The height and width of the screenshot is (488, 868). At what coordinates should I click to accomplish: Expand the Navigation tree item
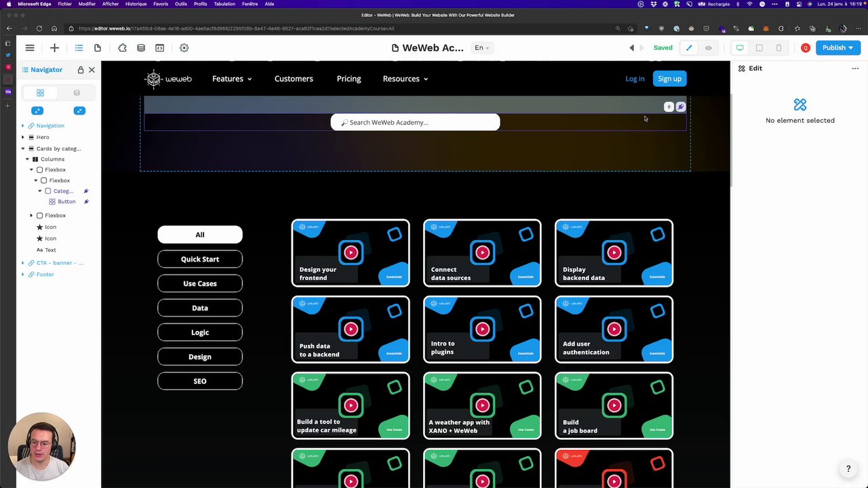tap(22, 125)
